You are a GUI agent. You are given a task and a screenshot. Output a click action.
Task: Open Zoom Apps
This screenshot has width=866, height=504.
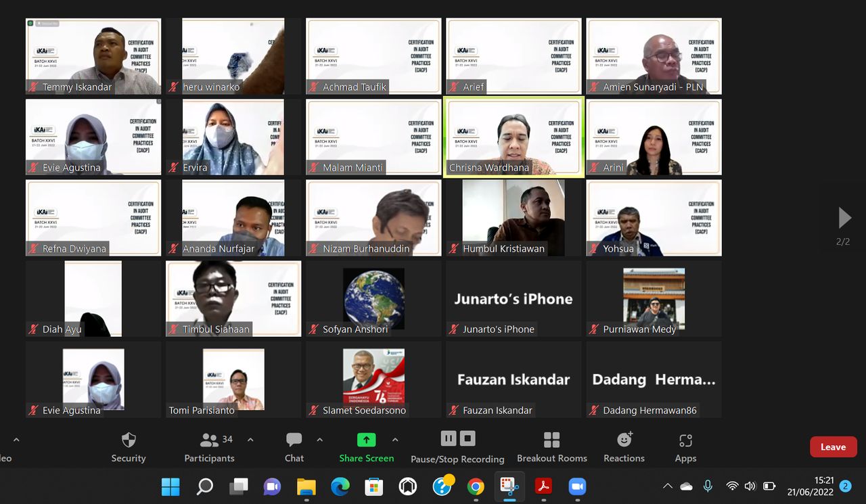click(685, 448)
